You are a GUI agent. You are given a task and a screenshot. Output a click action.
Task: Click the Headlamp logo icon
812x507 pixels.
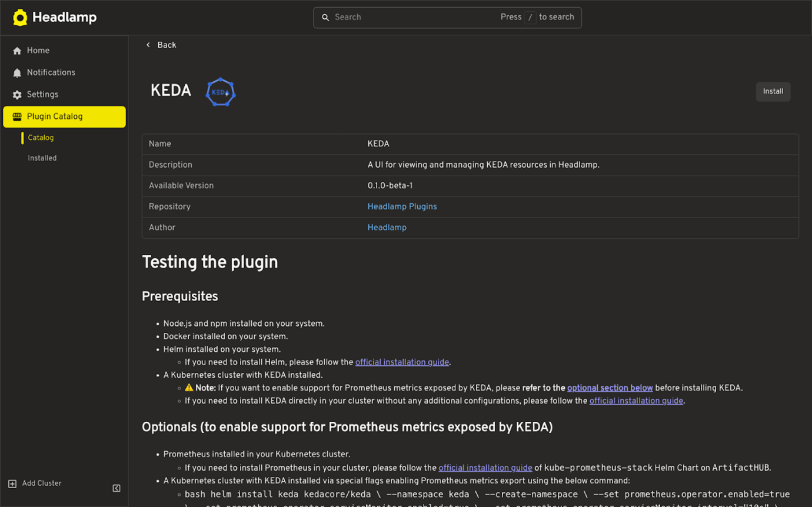[20, 18]
